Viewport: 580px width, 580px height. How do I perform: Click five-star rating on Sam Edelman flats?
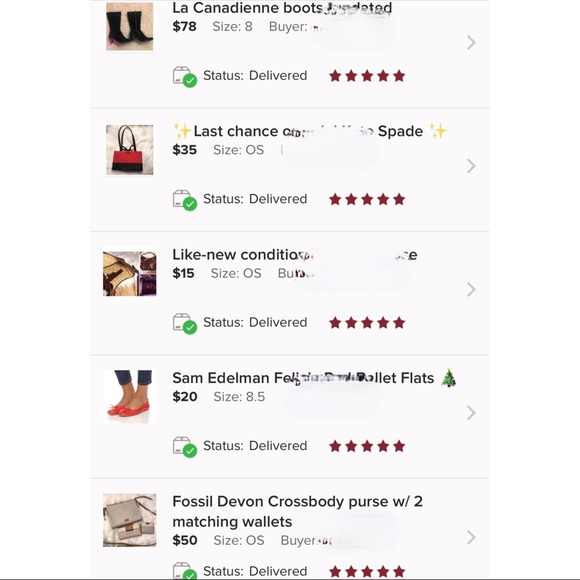pos(367,446)
